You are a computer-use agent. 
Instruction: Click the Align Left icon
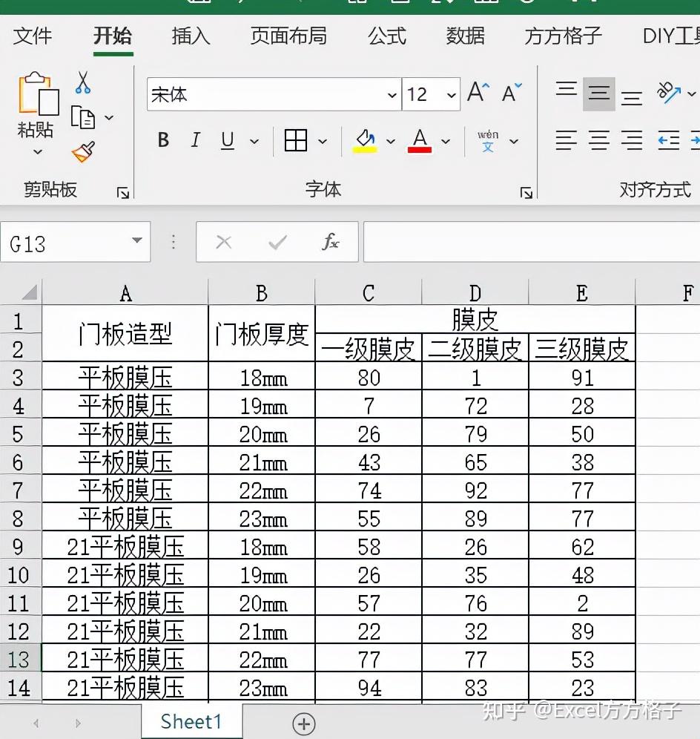[x=567, y=140]
